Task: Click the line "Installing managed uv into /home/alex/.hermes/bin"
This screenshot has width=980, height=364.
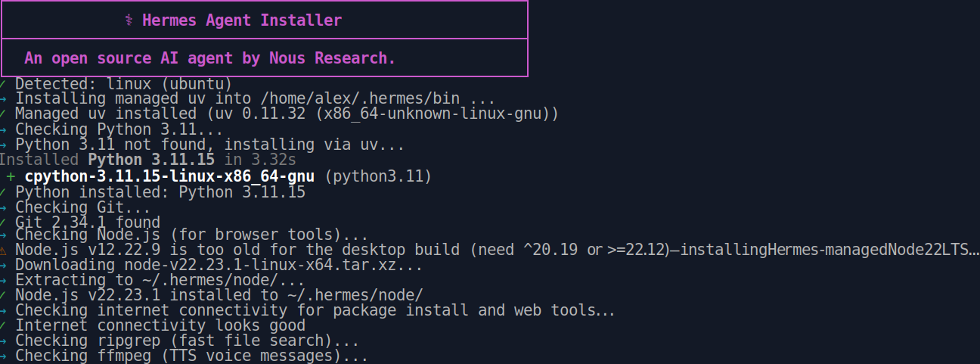Action: tap(256, 98)
